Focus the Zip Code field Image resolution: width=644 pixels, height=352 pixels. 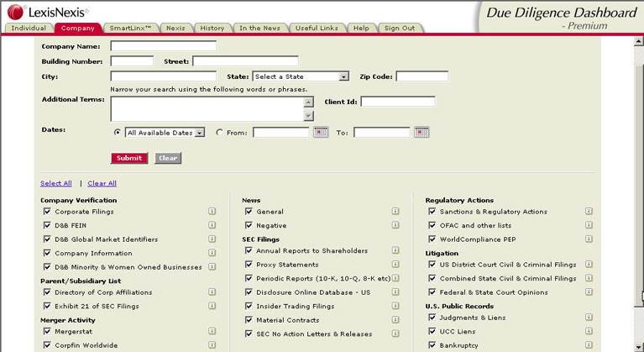pos(422,76)
